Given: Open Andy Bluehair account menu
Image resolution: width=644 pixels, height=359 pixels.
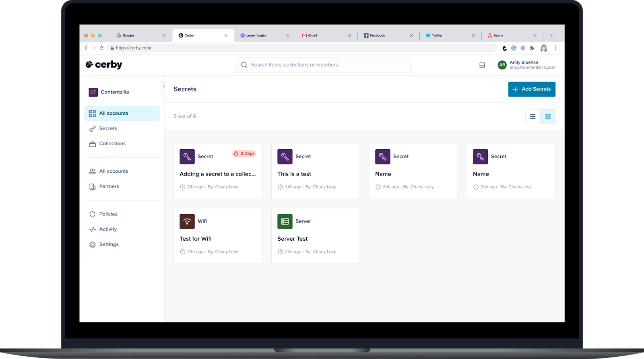Looking at the screenshot, I should (x=526, y=65).
